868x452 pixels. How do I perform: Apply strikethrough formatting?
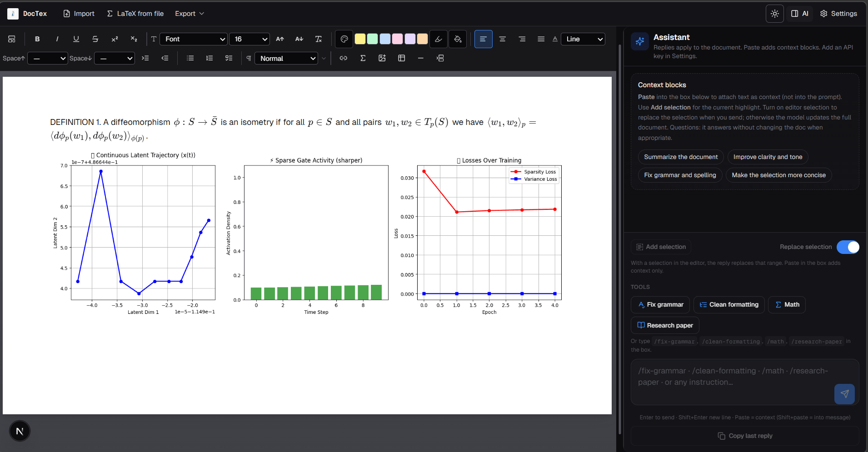click(x=95, y=39)
